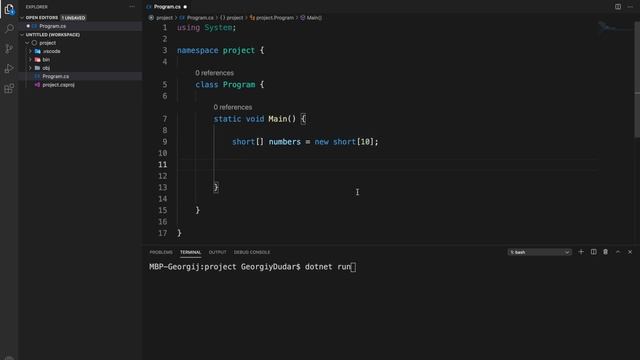Viewport: 640px width, 360px height.
Task: Close the terminal panel
Action: pyautogui.click(x=630, y=252)
